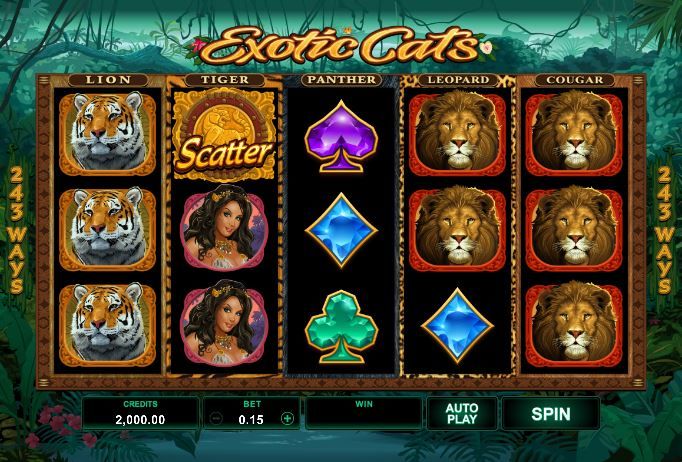Decrease the bet with the minus button
The width and height of the screenshot is (682, 462).
(215, 419)
